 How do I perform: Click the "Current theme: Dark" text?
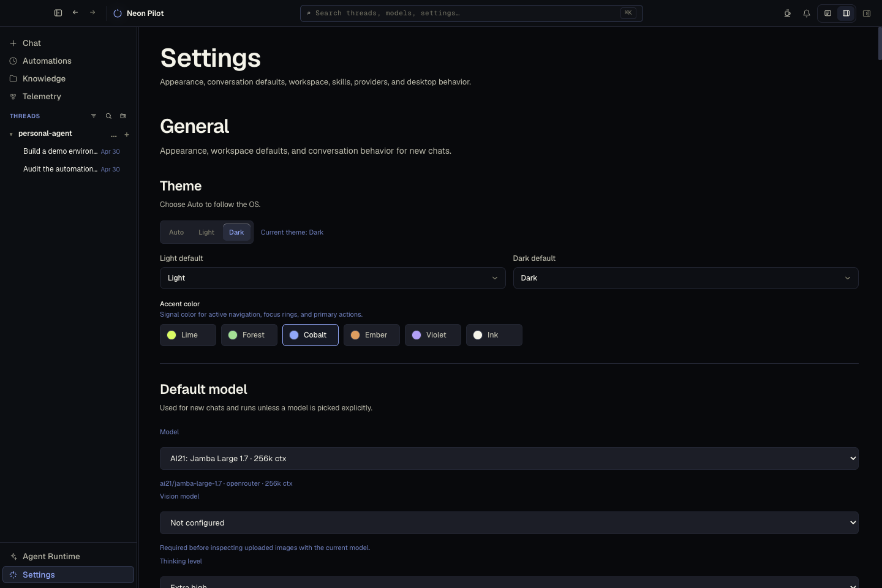pos(292,232)
